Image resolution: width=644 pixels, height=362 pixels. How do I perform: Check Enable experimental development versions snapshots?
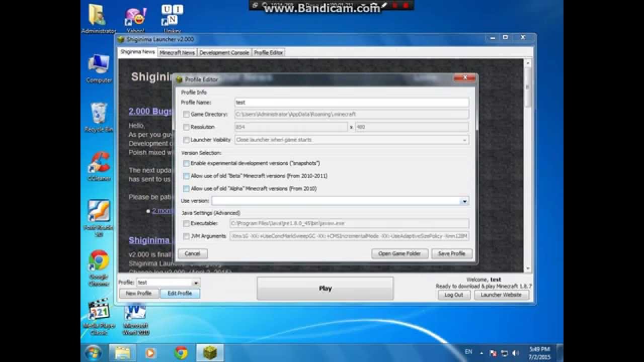pyautogui.click(x=186, y=163)
